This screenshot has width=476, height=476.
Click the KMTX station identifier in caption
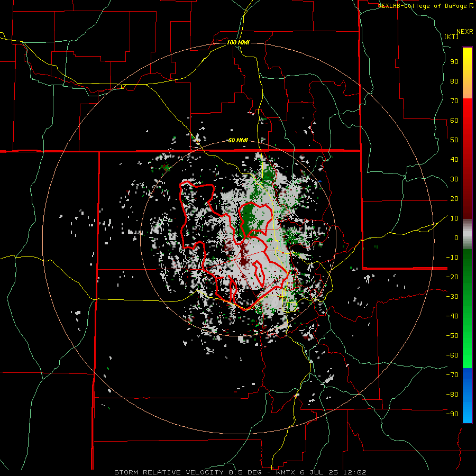coord(286,472)
